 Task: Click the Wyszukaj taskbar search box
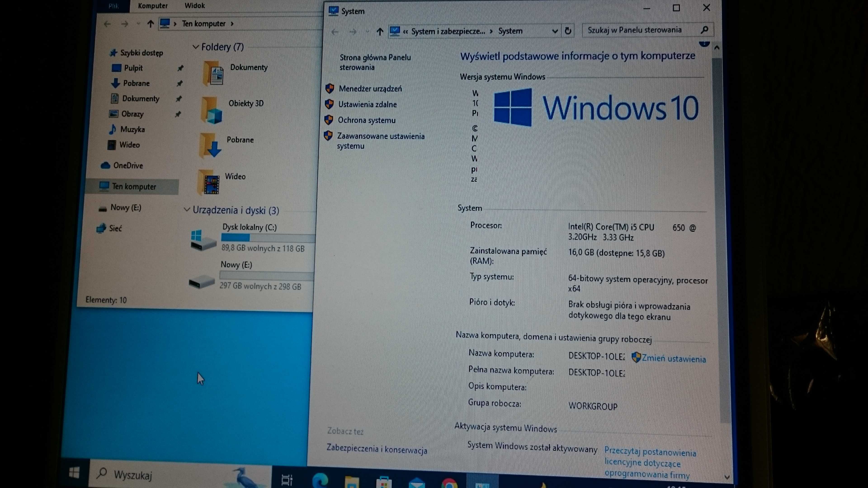coord(180,474)
